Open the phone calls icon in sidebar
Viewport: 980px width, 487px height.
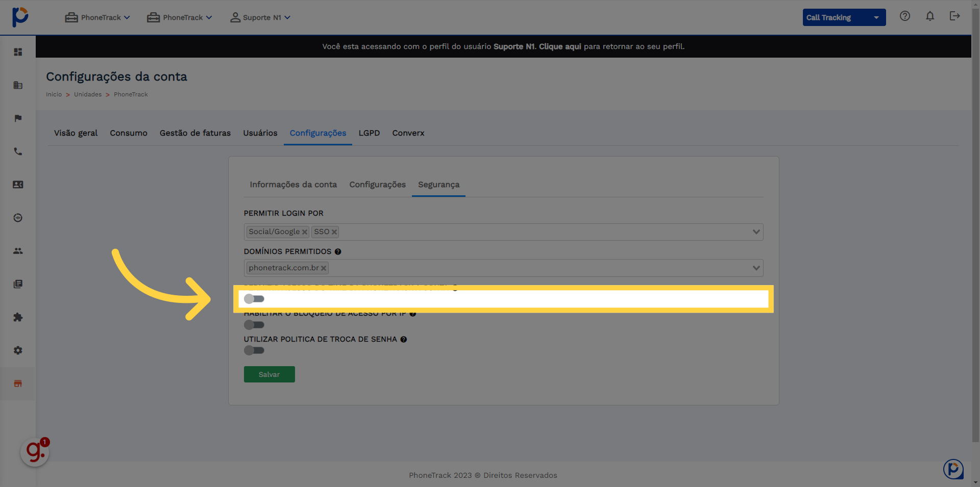pos(18,151)
